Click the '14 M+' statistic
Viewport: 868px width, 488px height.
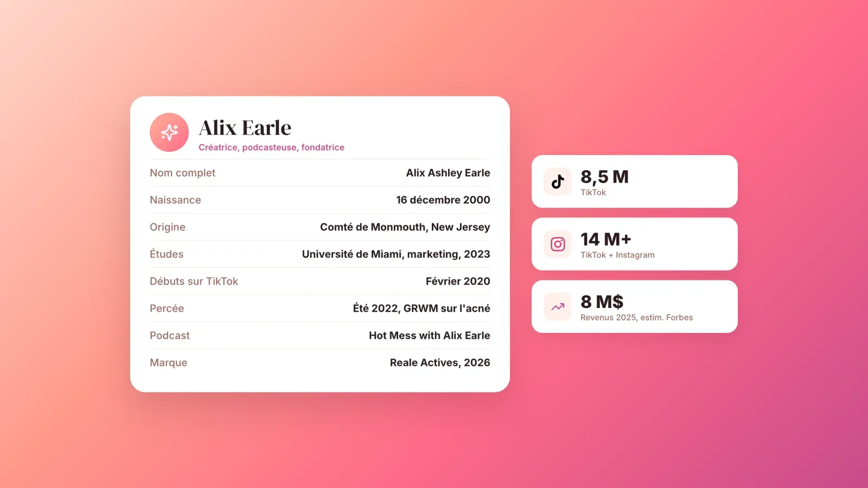coord(606,239)
